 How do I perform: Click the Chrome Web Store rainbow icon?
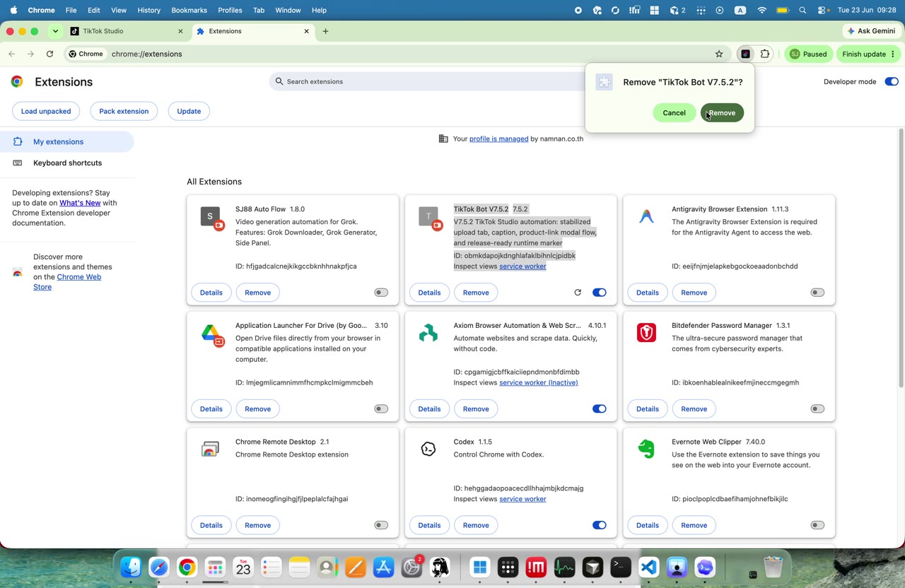(18, 272)
